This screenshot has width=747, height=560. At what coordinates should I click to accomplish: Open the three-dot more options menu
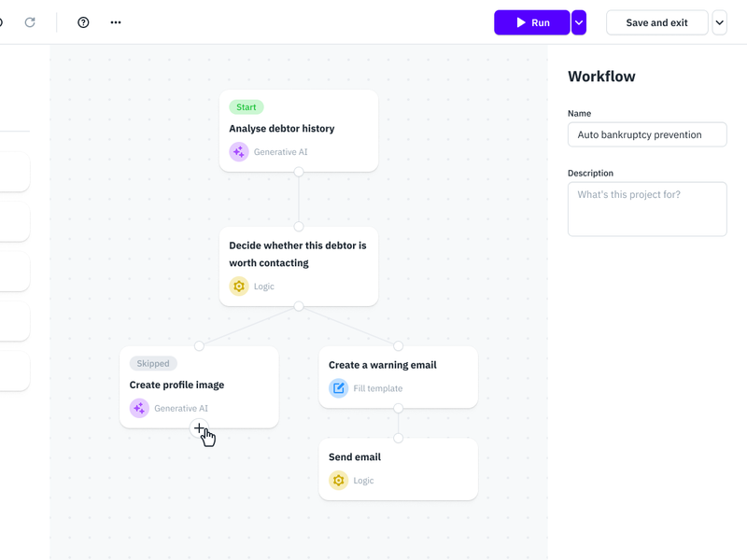(116, 22)
